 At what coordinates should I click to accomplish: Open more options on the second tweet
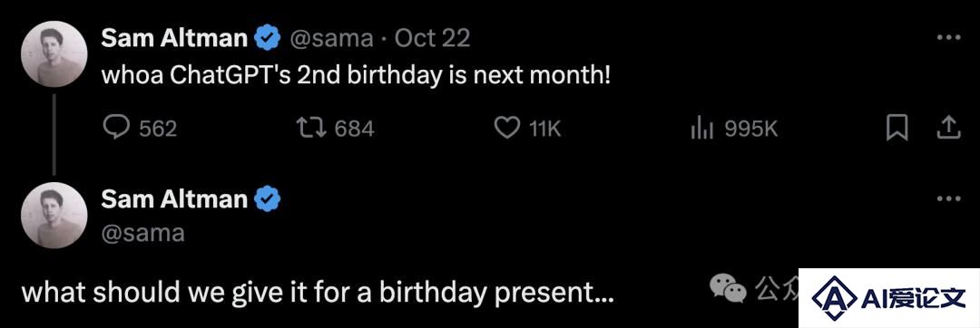(948, 199)
